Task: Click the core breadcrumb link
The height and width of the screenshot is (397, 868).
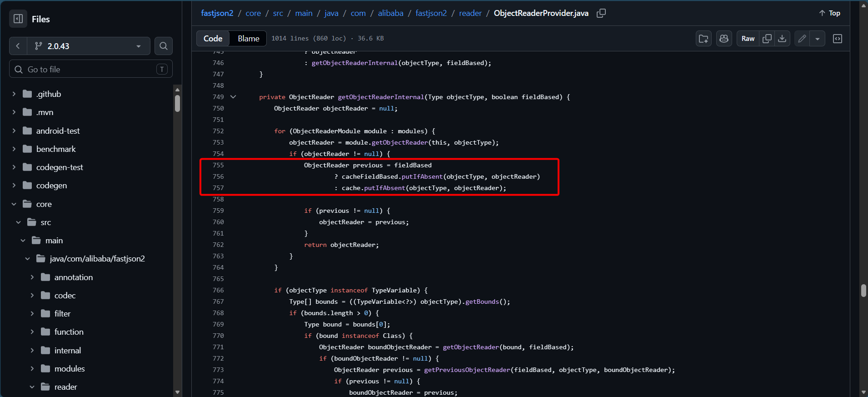Action: point(253,13)
